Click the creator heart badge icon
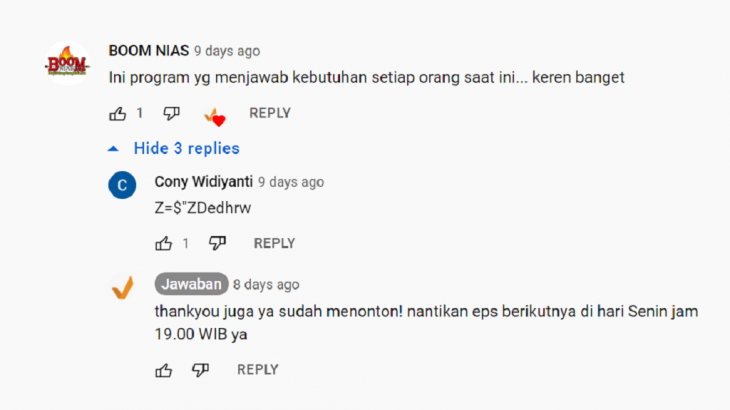This screenshot has width=730, height=410. [x=215, y=116]
